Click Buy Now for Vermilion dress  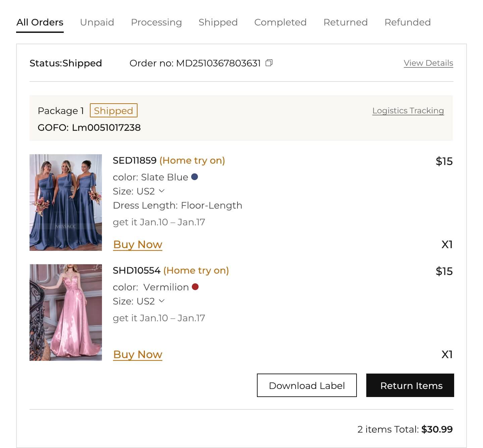click(x=138, y=354)
